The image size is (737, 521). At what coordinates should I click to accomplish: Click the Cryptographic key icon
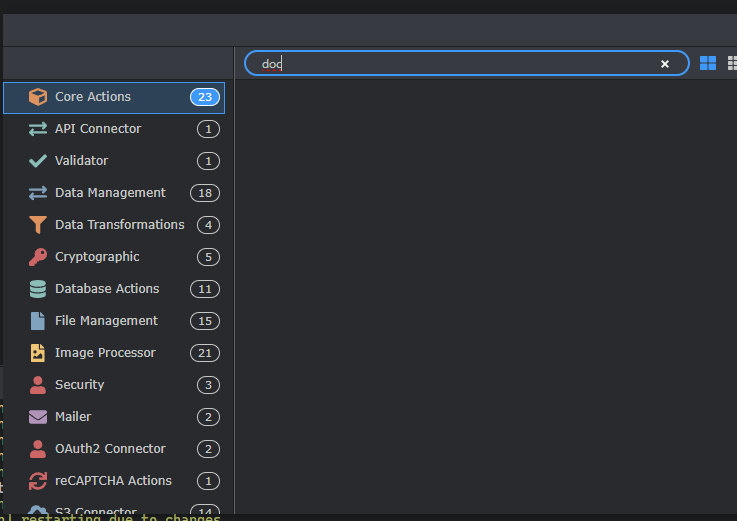[x=38, y=257]
